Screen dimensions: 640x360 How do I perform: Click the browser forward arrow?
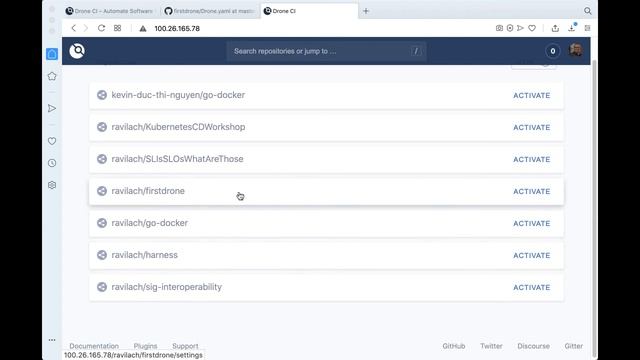tap(86, 28)
